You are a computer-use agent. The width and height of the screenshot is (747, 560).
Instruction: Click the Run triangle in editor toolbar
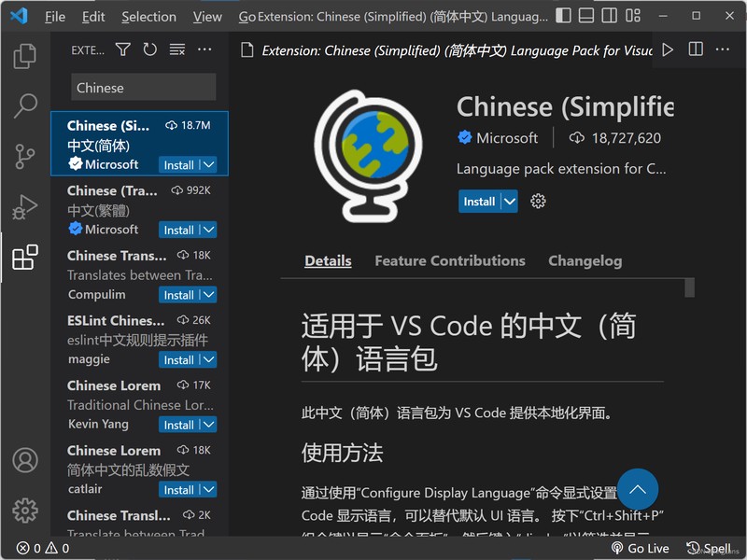pyautogui.click(x=668, y=49)
